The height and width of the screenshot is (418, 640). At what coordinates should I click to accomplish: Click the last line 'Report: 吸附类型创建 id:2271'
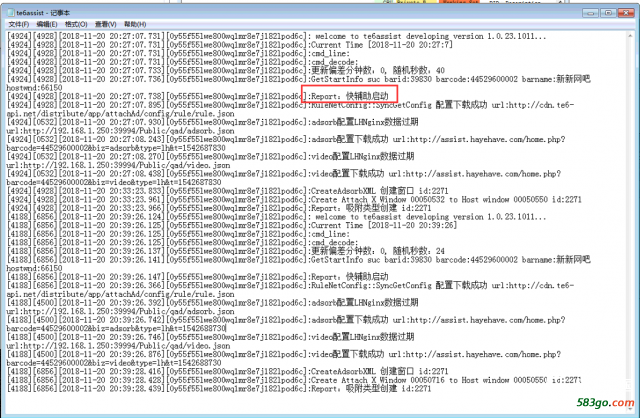219,389
